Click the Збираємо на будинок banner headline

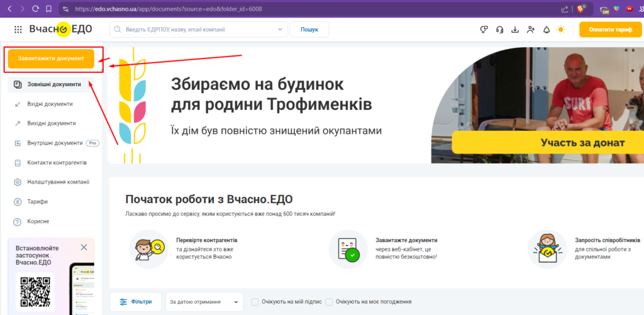click(x=272, y=95)
